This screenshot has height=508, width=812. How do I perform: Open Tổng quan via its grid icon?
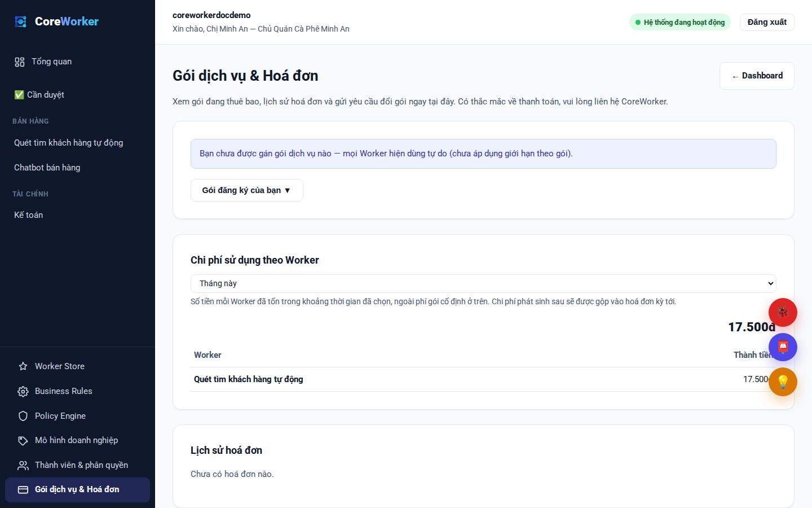(x=20, y=62)
